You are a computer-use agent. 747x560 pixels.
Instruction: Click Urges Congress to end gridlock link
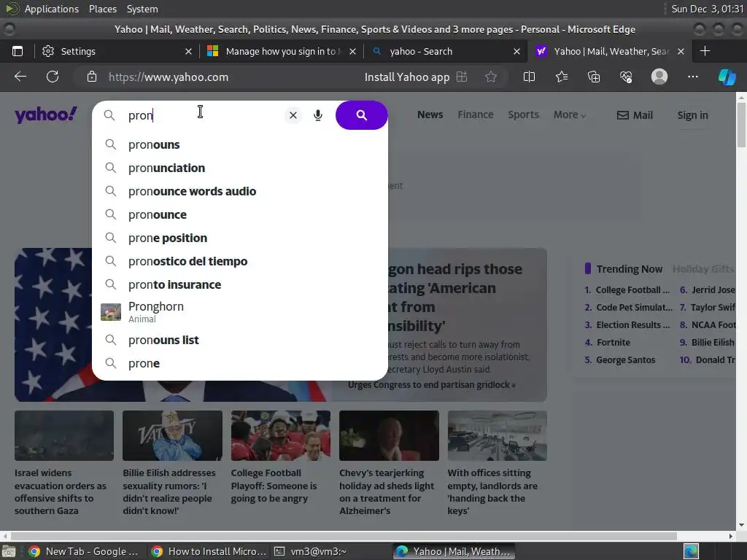[432, 385]
